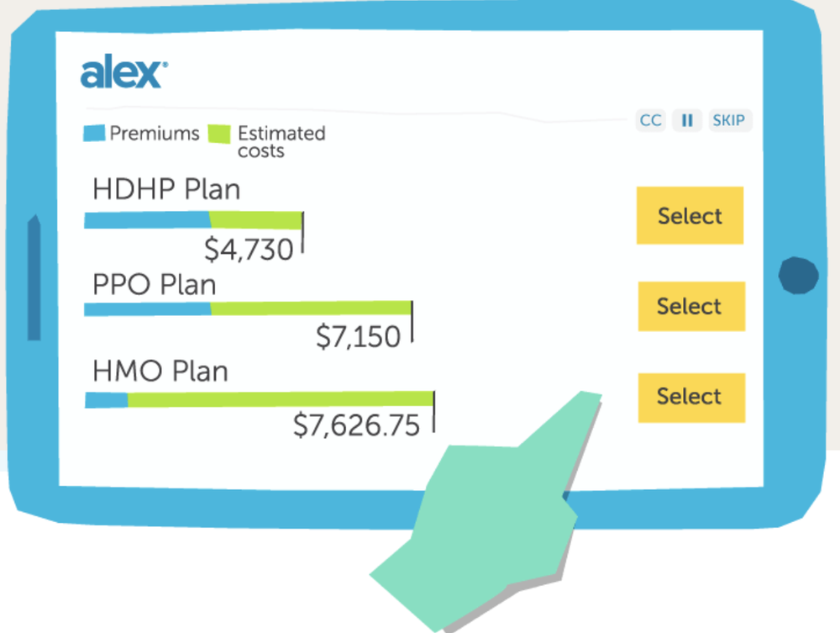Screen dimensions: 840x633
Task: Click HDHP green estimated costs bar segment
Action: tap(256, 220)
